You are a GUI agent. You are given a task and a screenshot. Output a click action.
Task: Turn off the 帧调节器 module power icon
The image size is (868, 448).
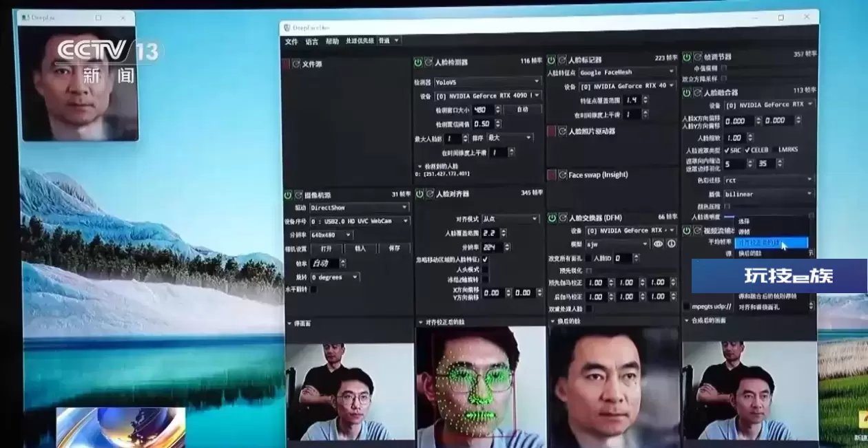click(687, 57)
